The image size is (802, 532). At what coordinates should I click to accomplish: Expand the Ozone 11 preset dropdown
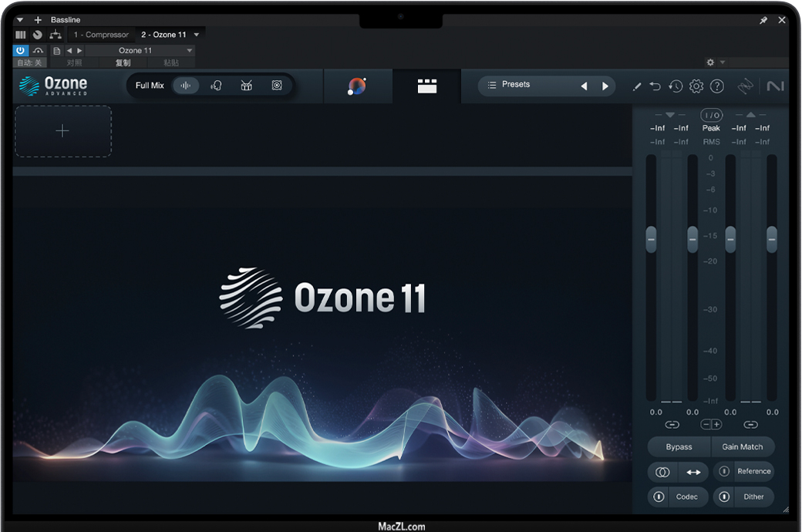(190, 50)
